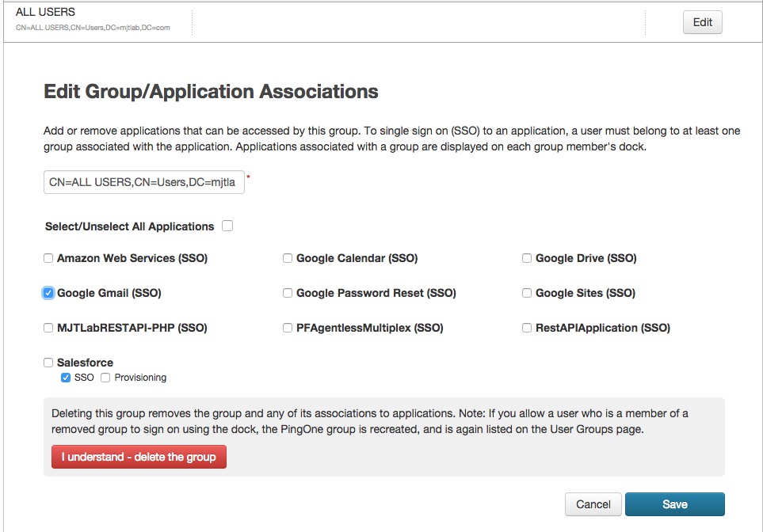The image size is (763, 532).
Task: Enable Google Password Reset (SSO) checkbox
Action: point(288,293)
